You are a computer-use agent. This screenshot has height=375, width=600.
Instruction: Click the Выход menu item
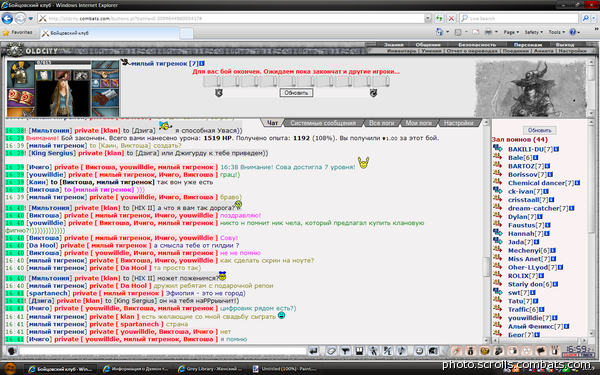(565, 45)
